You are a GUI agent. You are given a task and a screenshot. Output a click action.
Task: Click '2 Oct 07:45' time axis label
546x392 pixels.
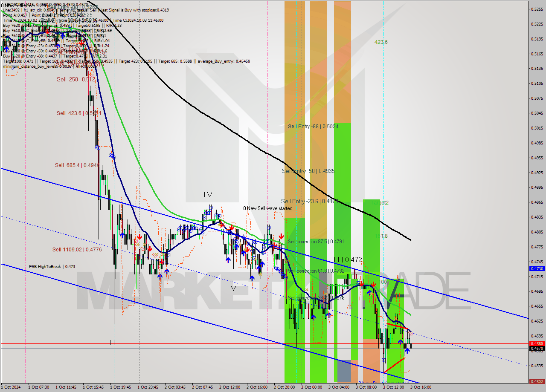[202, 387]
